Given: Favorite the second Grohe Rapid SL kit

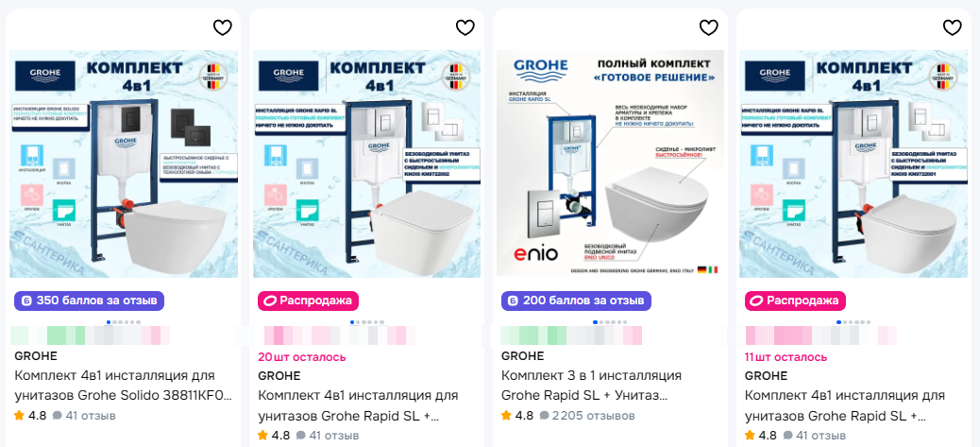Looking at the screenshot, I should click(x=465, y=27).
